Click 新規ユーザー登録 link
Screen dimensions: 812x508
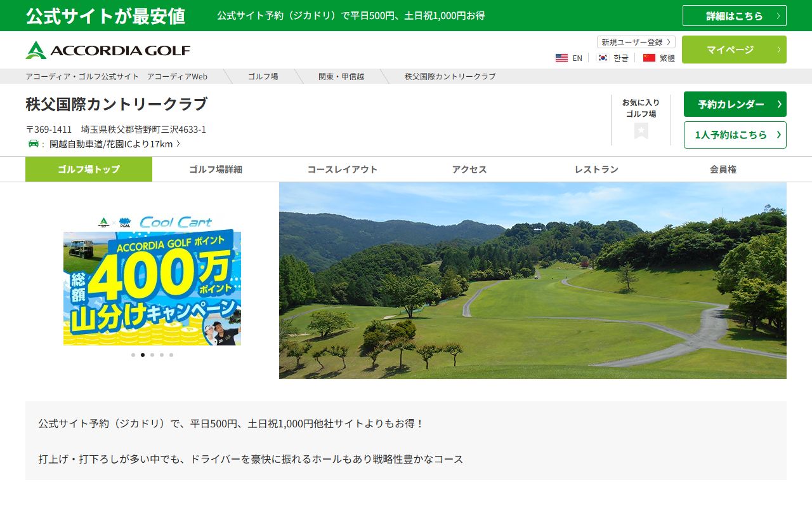coord(636,42)
